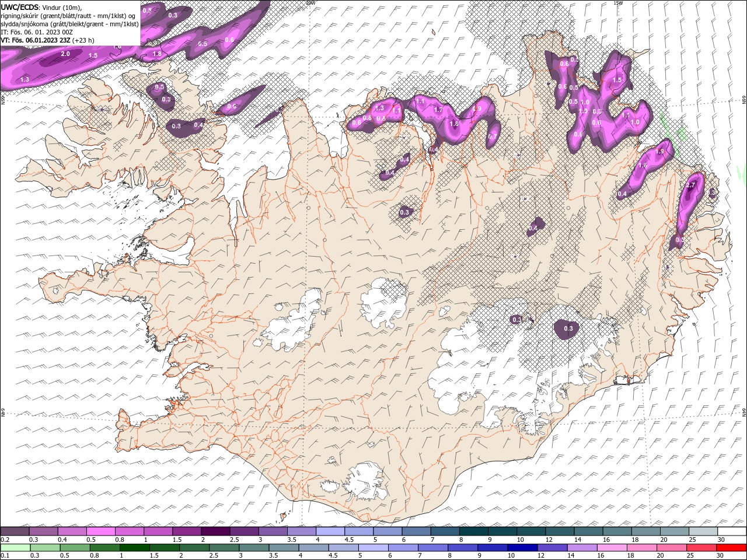The width and height of the screenshot is (747, 560).
Task: Select the gray-teal 3 swatch in lower legend row
Action: (x=254, y=548)
